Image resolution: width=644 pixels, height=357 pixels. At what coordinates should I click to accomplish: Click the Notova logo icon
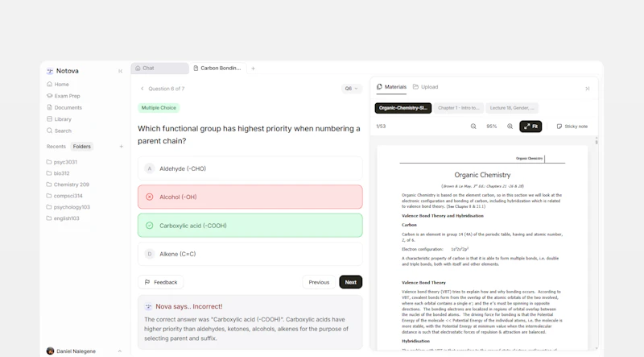click(x=50, y=71)
